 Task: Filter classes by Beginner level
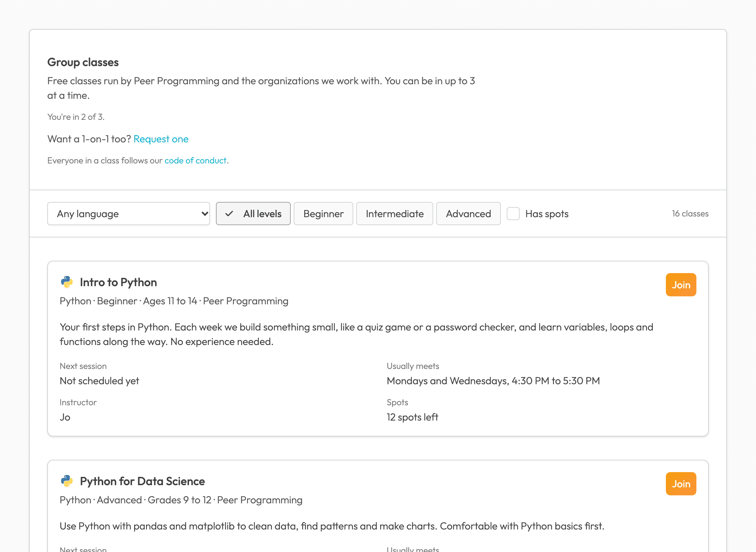click(323, 214)
